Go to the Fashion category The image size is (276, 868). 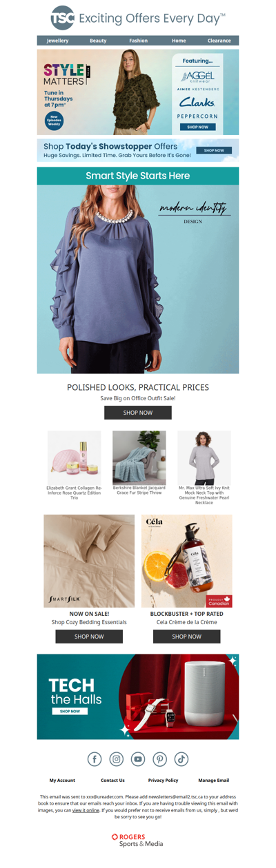click(138, 41)
